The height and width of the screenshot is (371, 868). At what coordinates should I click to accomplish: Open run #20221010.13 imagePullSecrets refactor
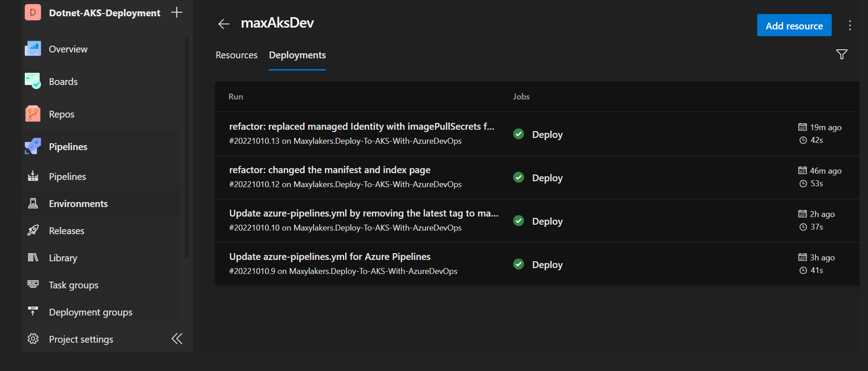pos(361,127)
